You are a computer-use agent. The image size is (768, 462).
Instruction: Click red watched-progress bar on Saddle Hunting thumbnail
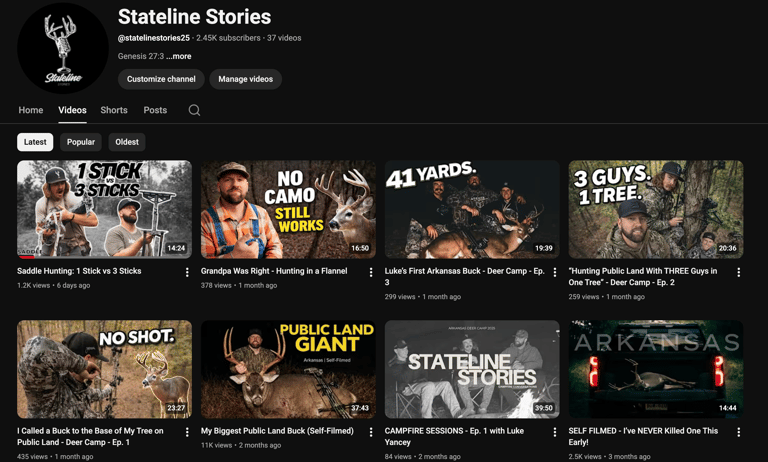(x=26, y=257)
